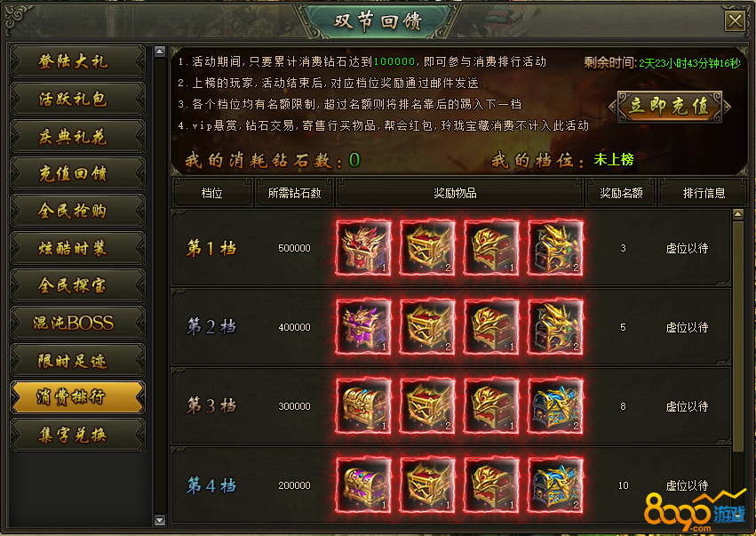The image size is (756, 536).
Task: Open the 混沌BOSS tab
Action: [x=77, y=323]
